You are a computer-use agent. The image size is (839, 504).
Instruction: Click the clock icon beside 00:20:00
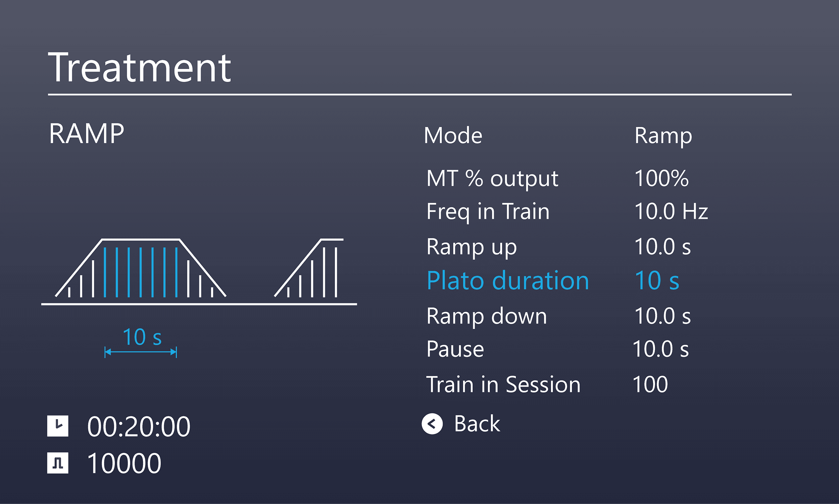pyautogui.click(x=58, y=426)
